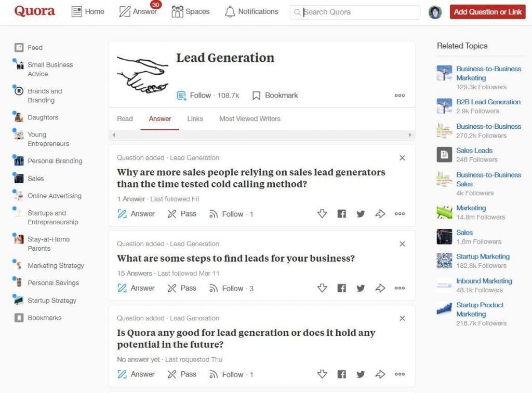The height and width of the screenshot is (393, 532).
Task: Open Personal Savings topic
Action: pyautogui.click(x=46, y=283)
